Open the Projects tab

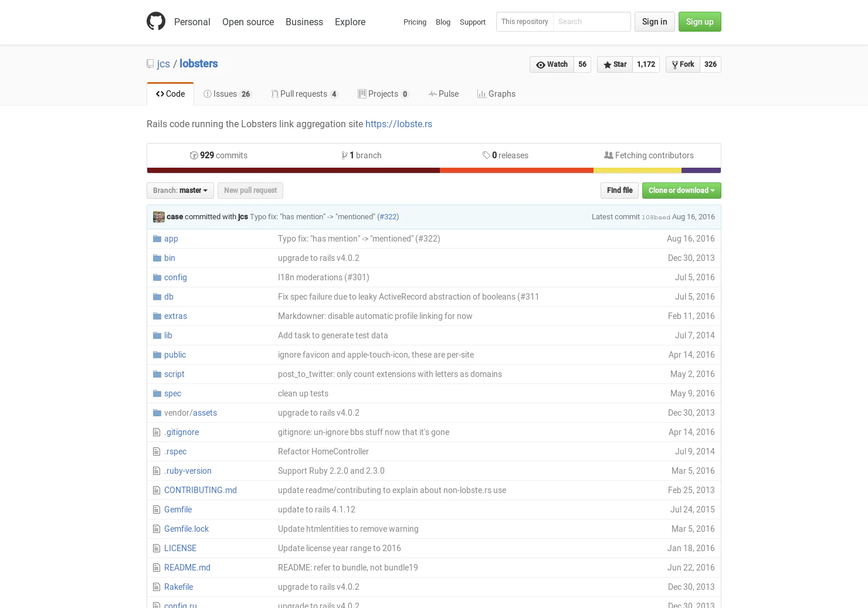pyautogui.click(x=384, y=94)
